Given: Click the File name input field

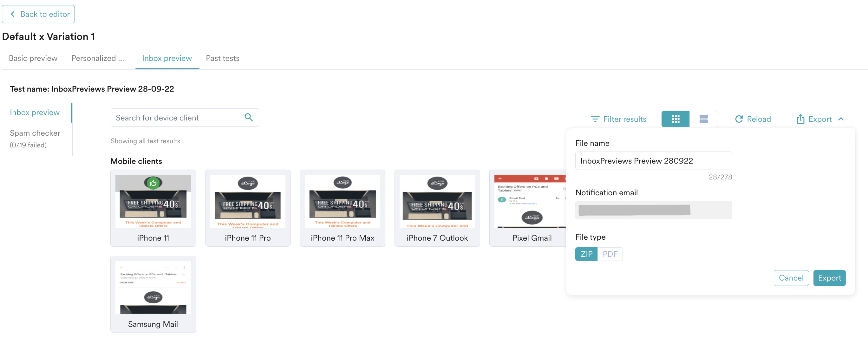Looking at the screenshot, I should click(653, 161).
